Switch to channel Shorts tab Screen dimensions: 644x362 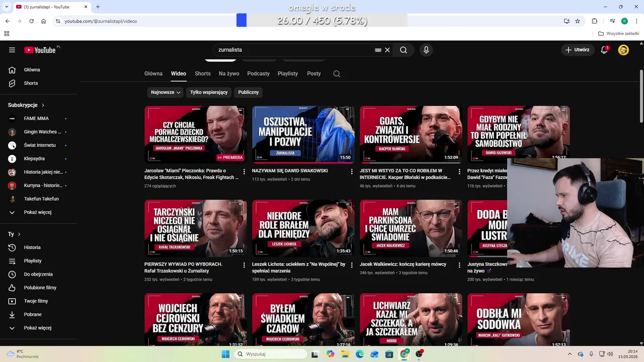pyautogui.click(x=203, y=73)
